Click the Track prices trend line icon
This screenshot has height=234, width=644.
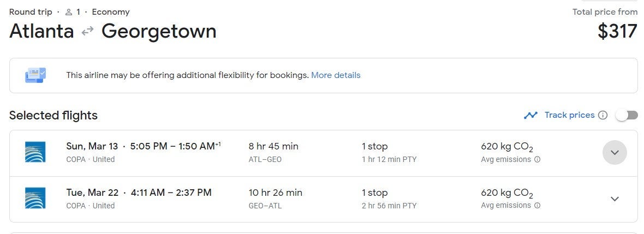tap(530, 115)
